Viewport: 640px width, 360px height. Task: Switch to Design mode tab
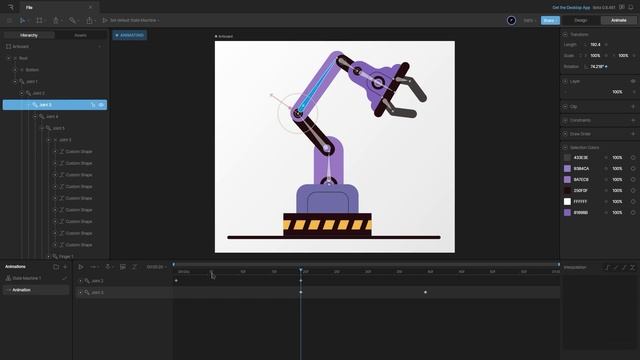click(581, 20)
